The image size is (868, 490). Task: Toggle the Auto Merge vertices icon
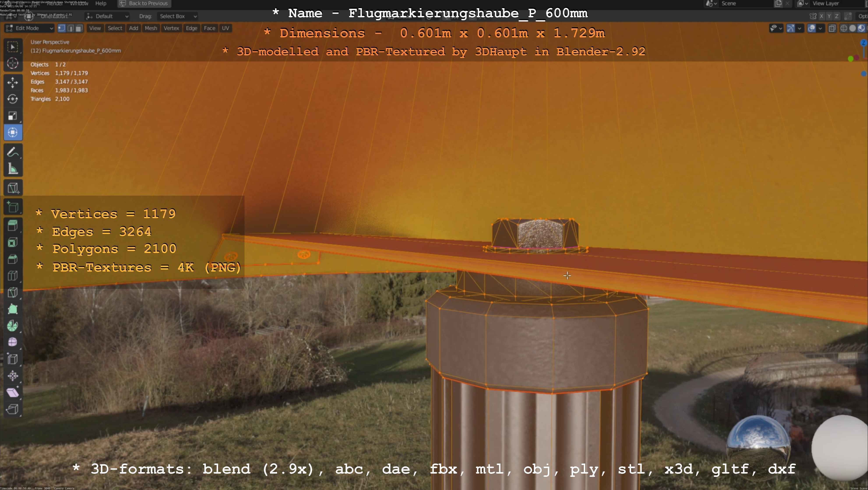click(x=848, y=16)
